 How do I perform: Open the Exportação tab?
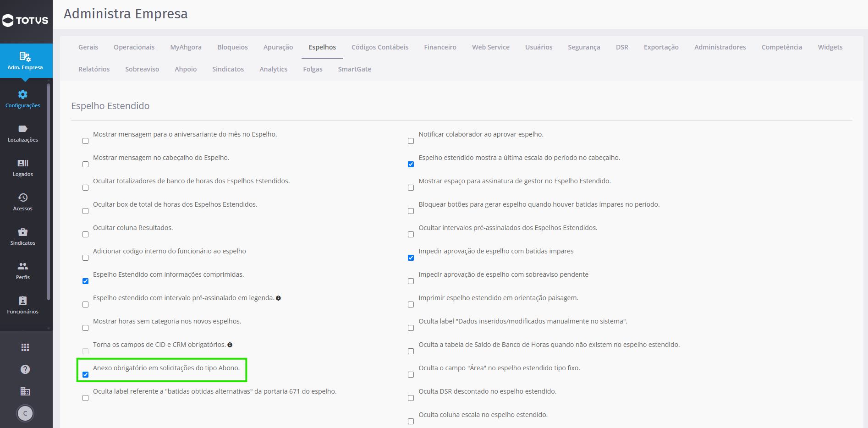(x=661, y=47)
